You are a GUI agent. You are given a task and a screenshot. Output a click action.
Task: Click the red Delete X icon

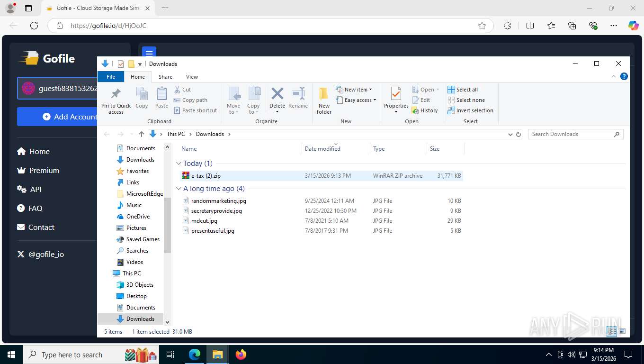[x=277, y=93]
